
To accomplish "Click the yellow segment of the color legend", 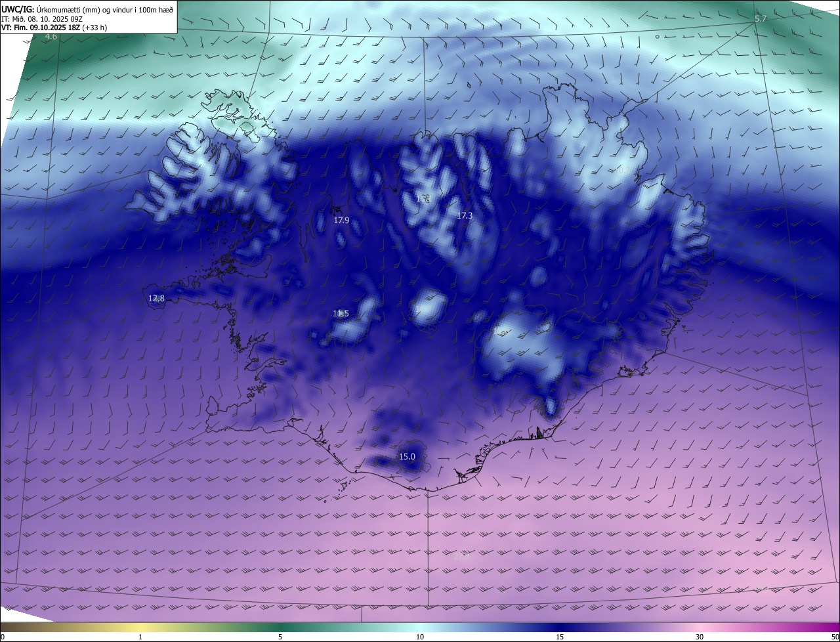I will click(140, 628).
